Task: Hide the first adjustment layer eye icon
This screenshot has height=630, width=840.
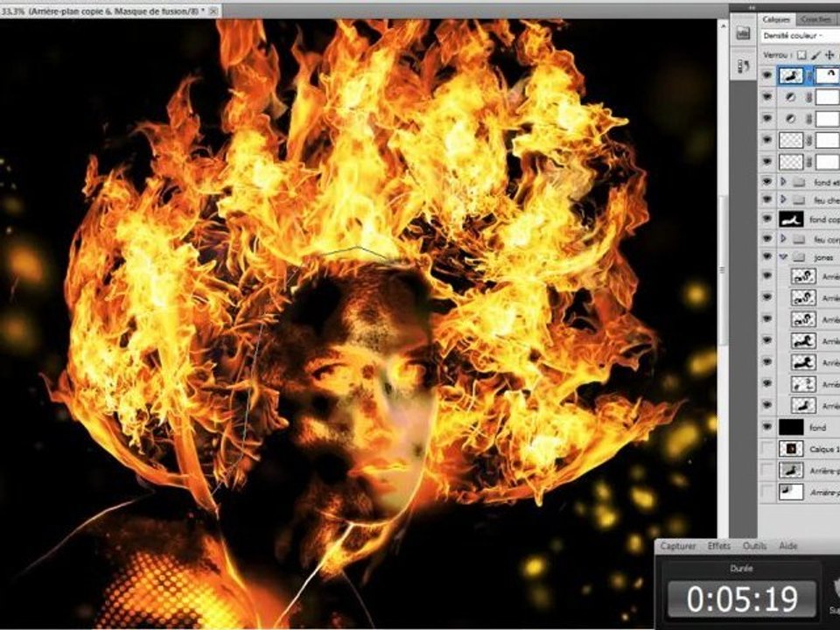Action: tap(767, 97)
